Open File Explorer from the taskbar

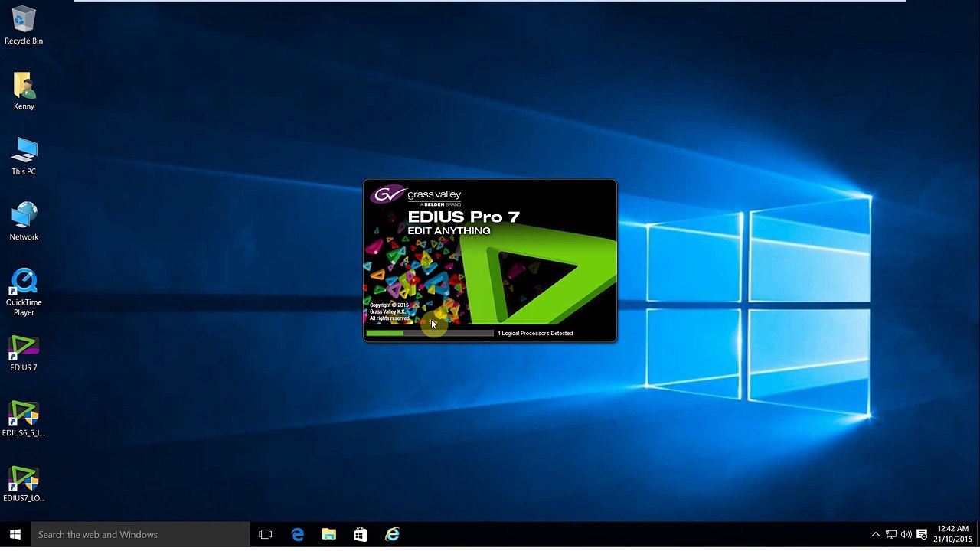(329, 534)
